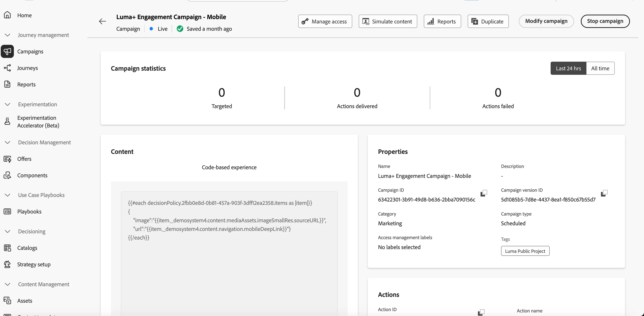This screenshot has height=316, width=644.
Task: Click the Luma Public Project tag
Action: 525,251
